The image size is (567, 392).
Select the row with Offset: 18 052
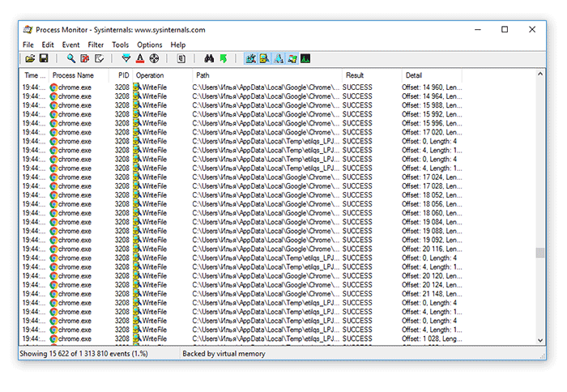(242, 195)
